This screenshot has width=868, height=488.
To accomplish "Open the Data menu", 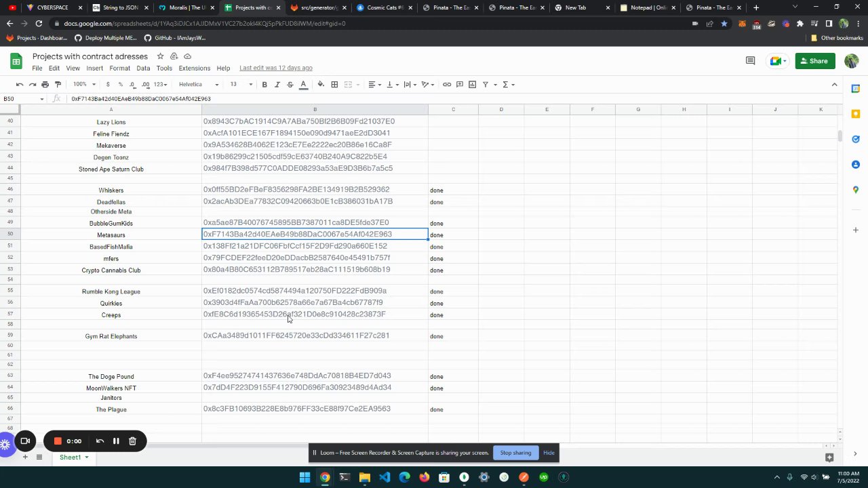I will 143,68.
